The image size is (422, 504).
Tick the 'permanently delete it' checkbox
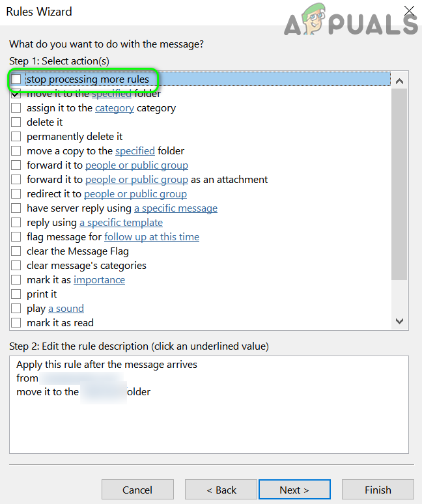(16, 137)
